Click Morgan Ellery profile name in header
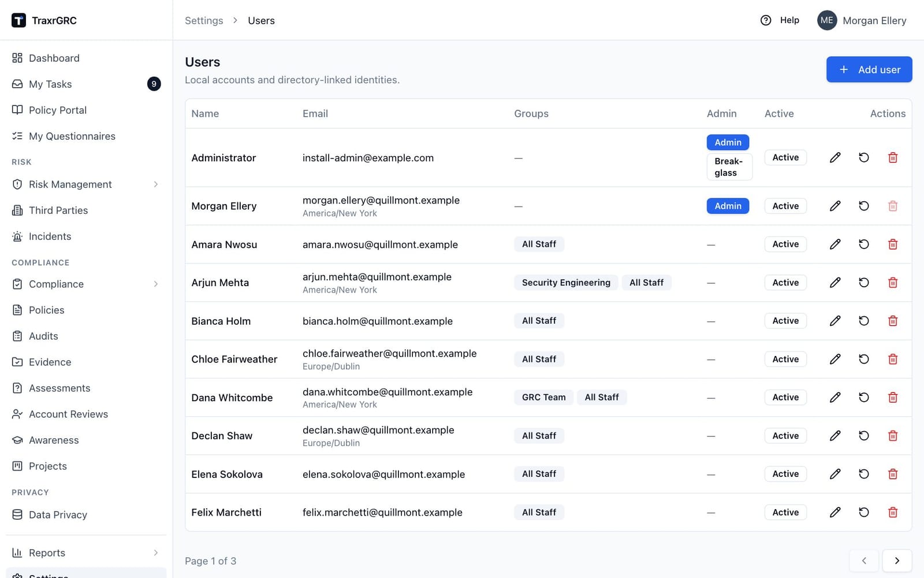The height and width of the screenshot is (578, 924). point(874,20)
